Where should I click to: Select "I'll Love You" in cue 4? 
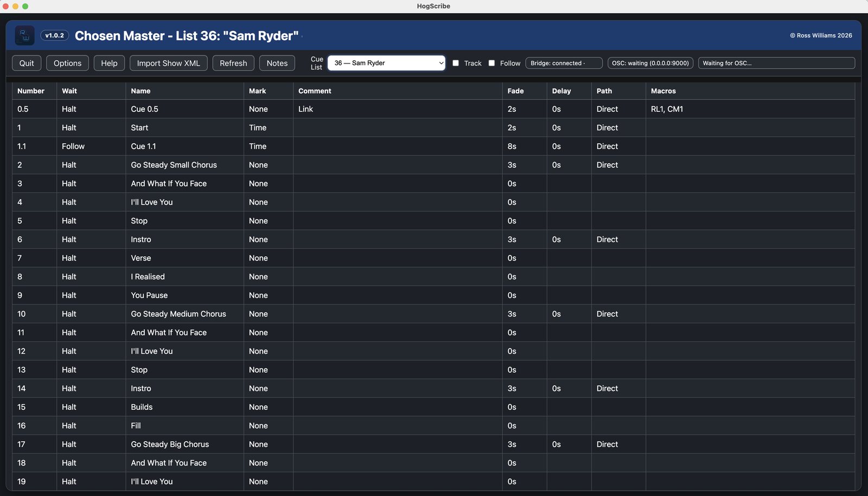pyautogui.click(x=152, y=202)
